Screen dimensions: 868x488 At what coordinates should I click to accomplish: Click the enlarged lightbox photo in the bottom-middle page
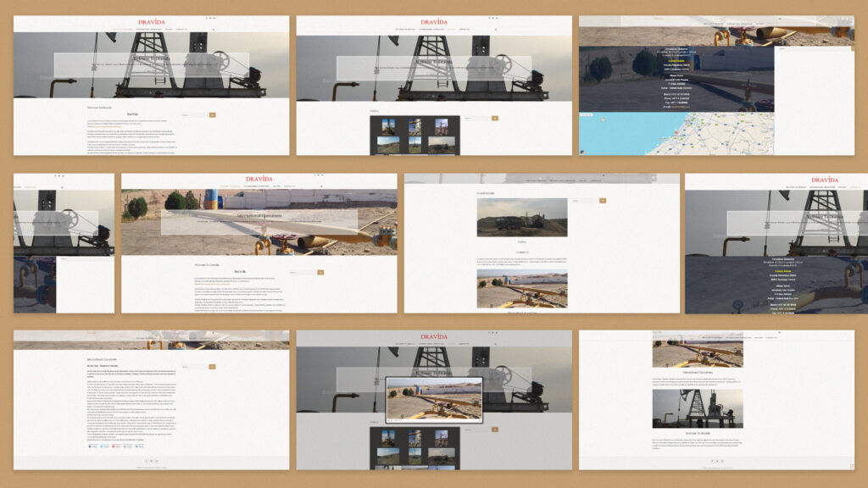(x=433, y=398)
